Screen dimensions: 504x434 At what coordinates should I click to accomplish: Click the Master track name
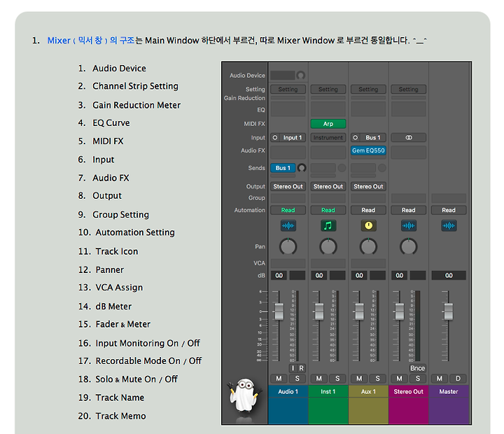tap(449, 391)
